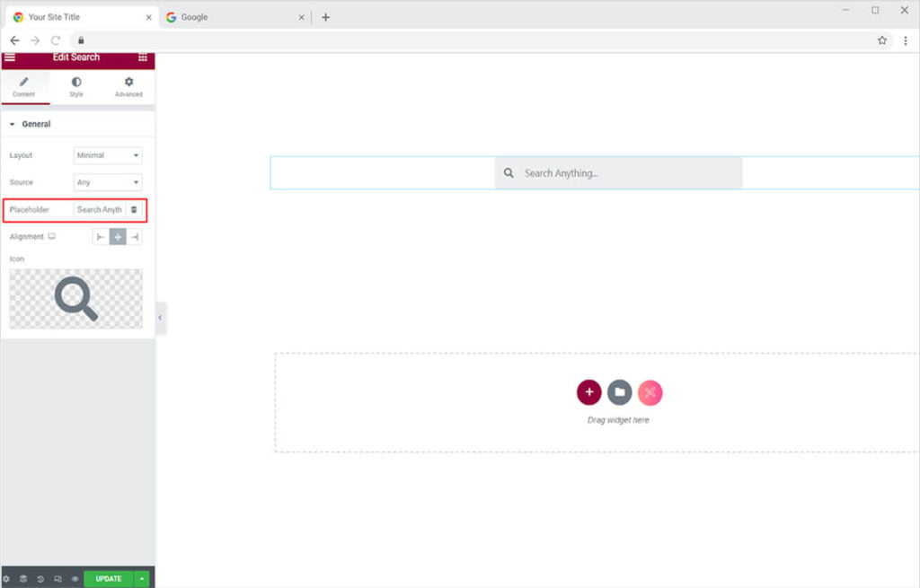920x588 pixels.
Task: Click the add new section plus button
Action: click(588, 392)
